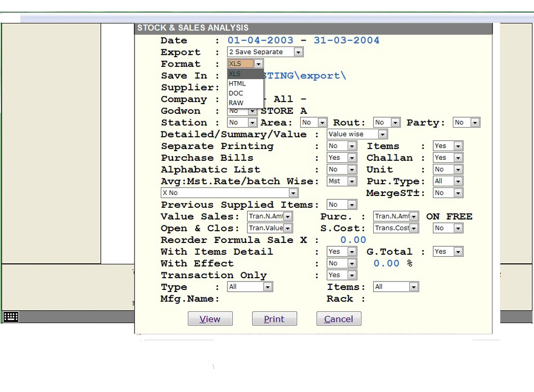The width and height of the screenshot is (534, 392).
Task: Open the bottom Items dropdown showing All
Action: coord(396,287)
